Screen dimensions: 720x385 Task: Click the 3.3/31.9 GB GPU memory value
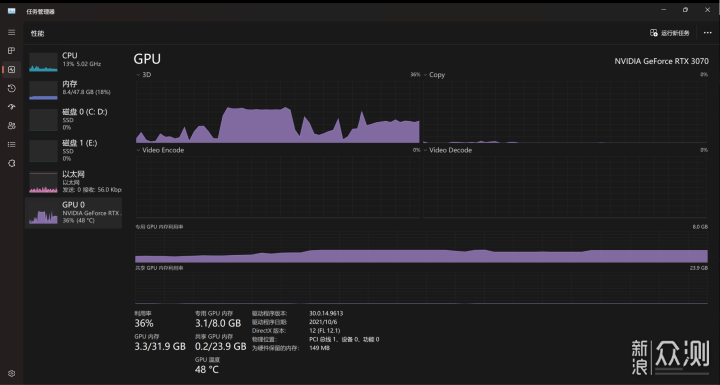pos(160,346)
